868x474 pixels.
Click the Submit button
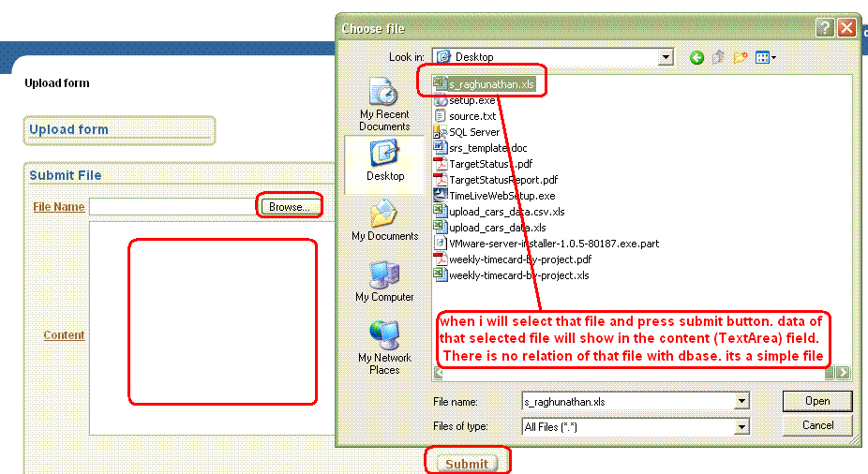pyautogui.click(x=467, y=464)
